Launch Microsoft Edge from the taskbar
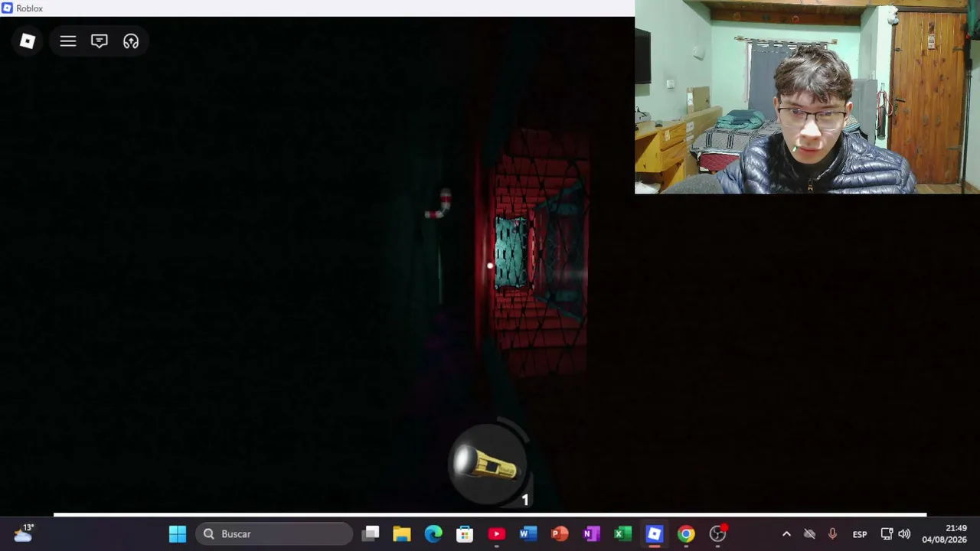 coord(433,534)
